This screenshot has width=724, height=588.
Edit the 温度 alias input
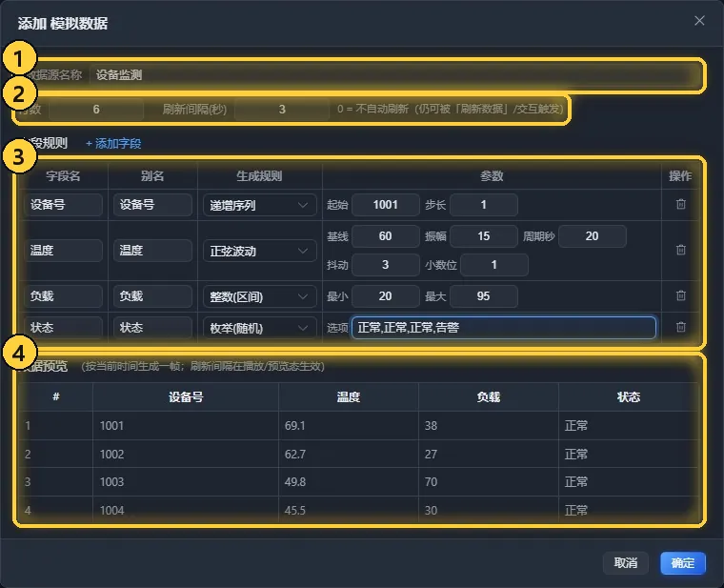coord(152,251)
